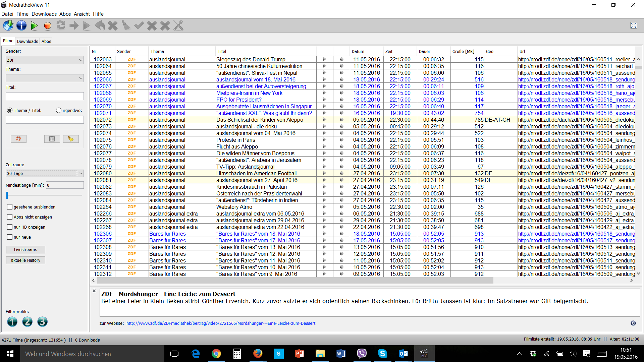644x362 pixels.
Task: Click the gray checkmark toolbar icon
Action: click(139, 25)
